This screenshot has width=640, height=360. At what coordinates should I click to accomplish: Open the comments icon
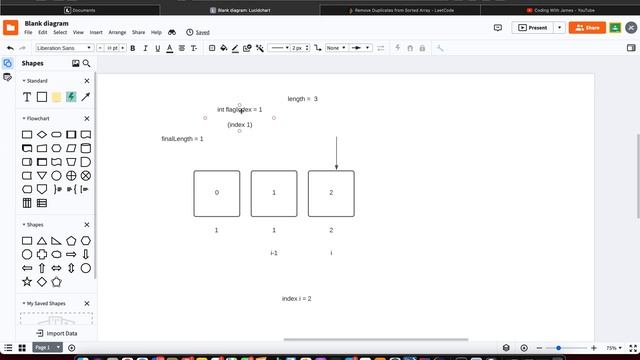point(498,28)
